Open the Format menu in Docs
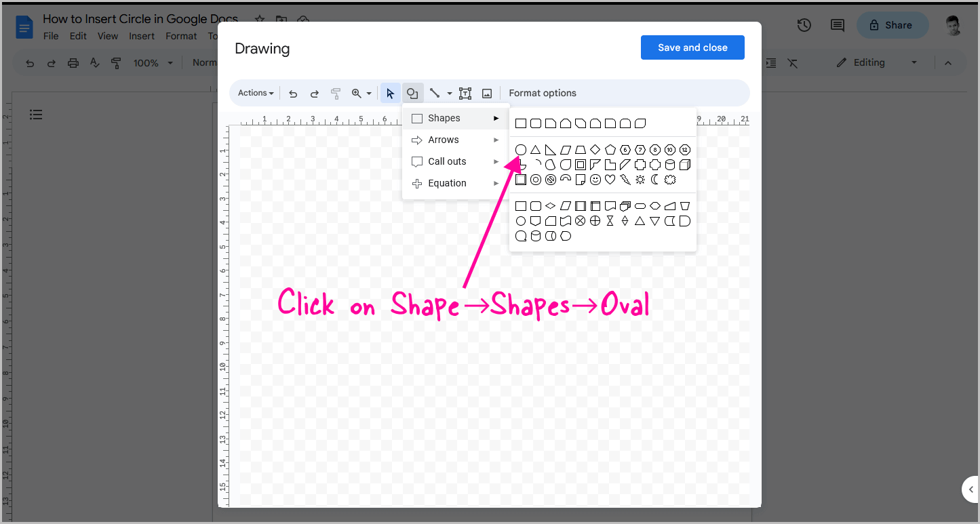 tap(181, 36)
